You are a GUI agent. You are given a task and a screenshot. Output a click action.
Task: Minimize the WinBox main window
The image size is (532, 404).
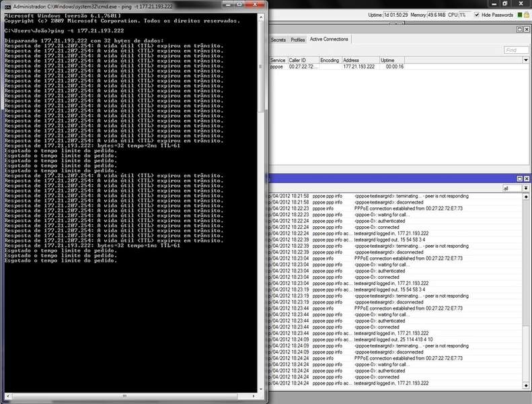(x=494, y=4)
